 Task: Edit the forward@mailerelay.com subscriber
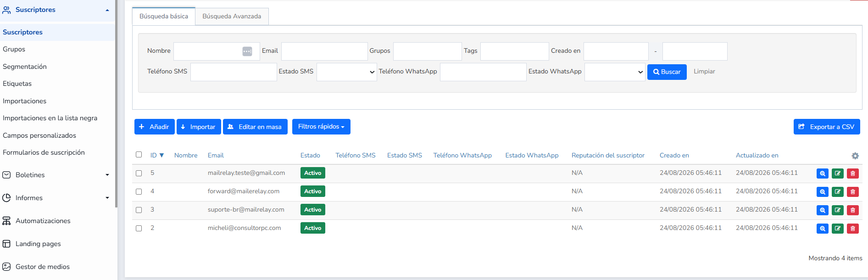click(838, 192)
